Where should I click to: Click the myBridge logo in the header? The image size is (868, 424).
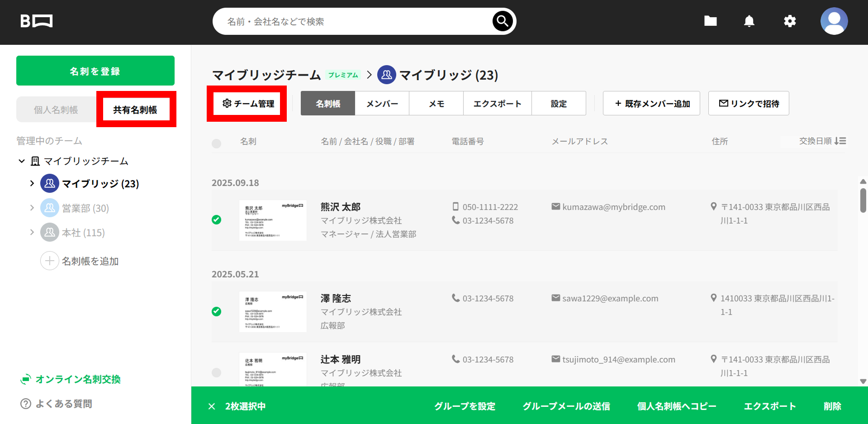36,21
